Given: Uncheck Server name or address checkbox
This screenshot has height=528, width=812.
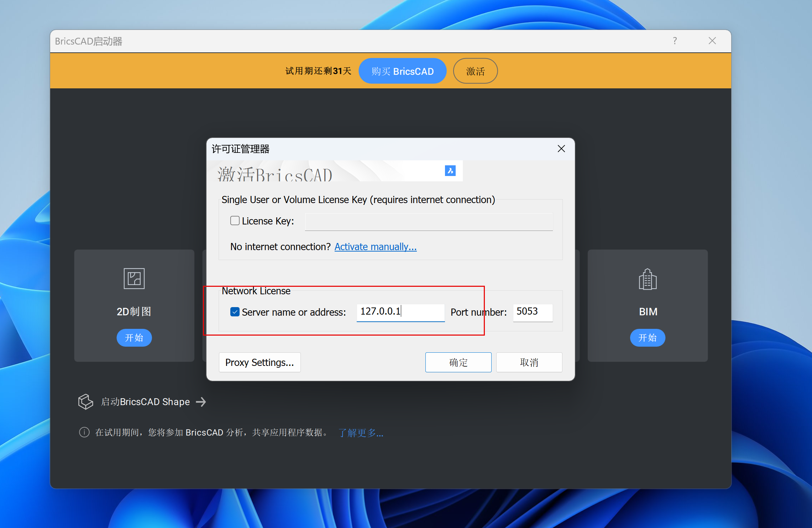Looking at the screenshot, I should (235, 312).
